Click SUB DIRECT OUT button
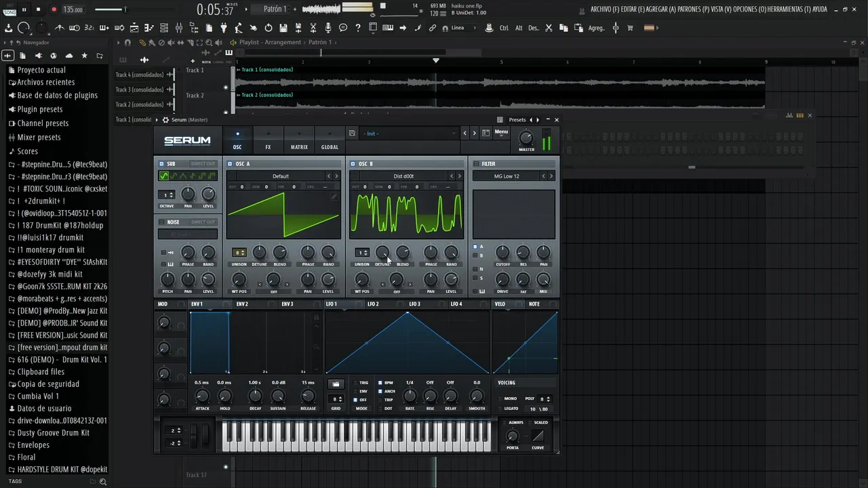This screenshot has width=868, height=488. [202, 164]
